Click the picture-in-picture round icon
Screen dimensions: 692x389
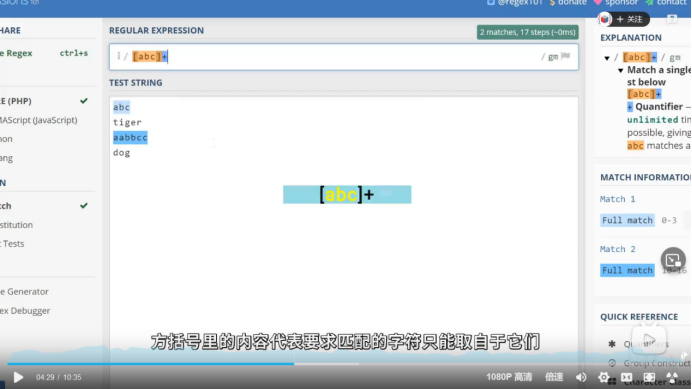click(x=673, y=260)
